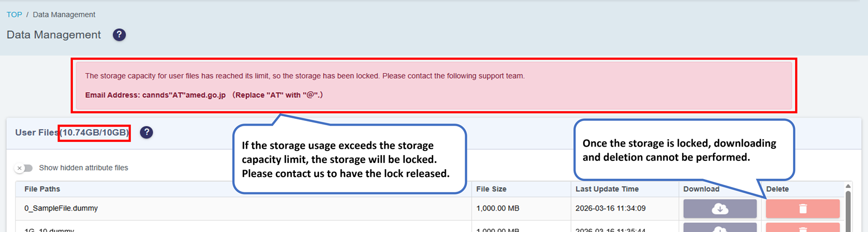Click the help icon beside Data Management heading
The width and height of the screenshot is (868, 232).
pyautogui.click(x=119, y=35)
